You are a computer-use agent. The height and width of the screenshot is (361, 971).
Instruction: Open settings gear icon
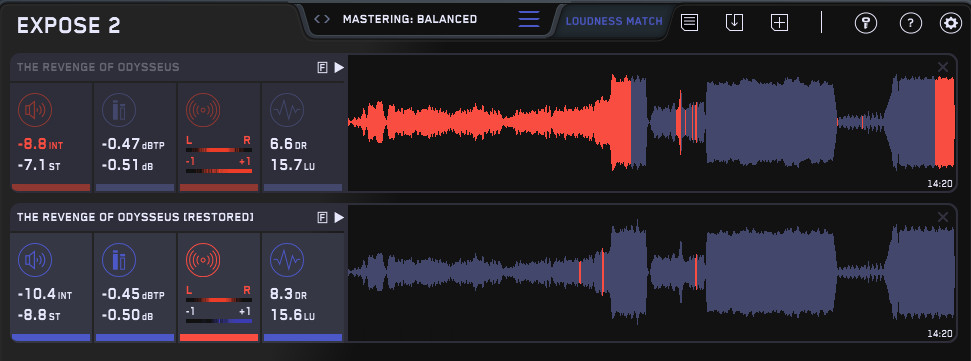click(950, 24)
